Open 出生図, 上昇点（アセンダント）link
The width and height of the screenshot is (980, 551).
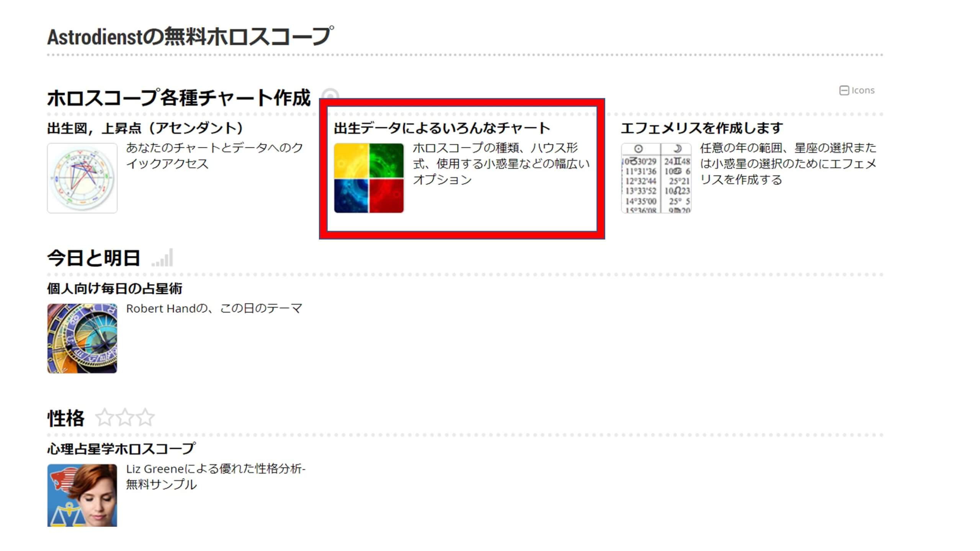click(145, 128)
